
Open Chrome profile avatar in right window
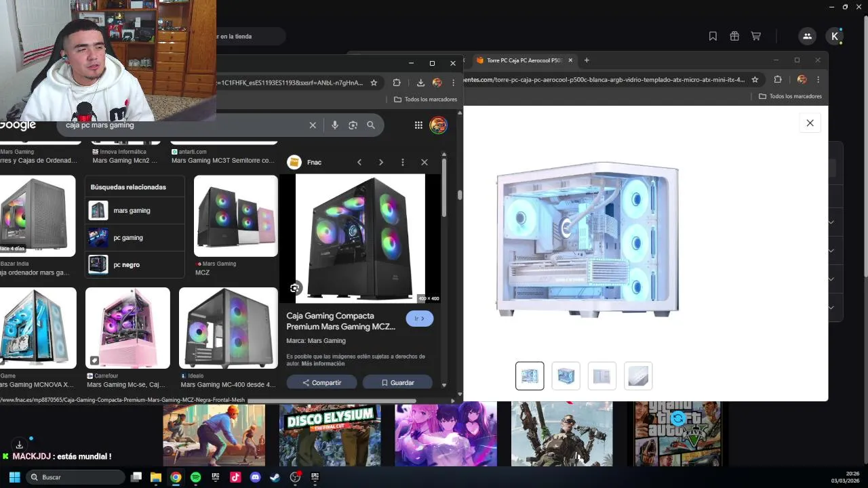click(x=802, y=80)
